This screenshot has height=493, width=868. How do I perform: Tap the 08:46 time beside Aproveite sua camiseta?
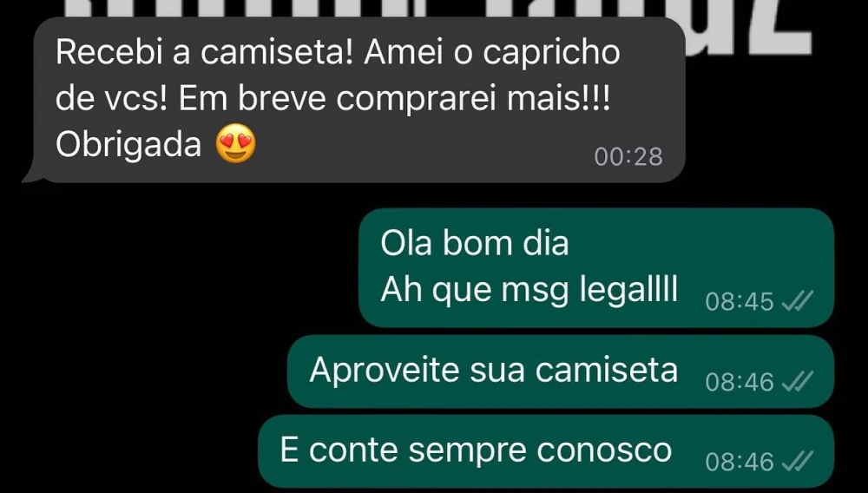(739, 382)
